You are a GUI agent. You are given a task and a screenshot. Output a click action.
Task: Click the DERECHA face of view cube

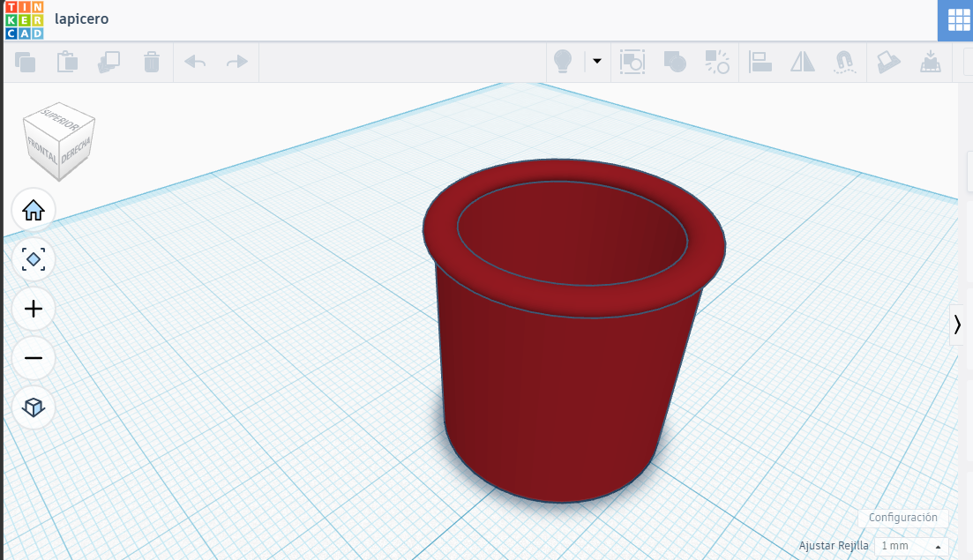77,149
